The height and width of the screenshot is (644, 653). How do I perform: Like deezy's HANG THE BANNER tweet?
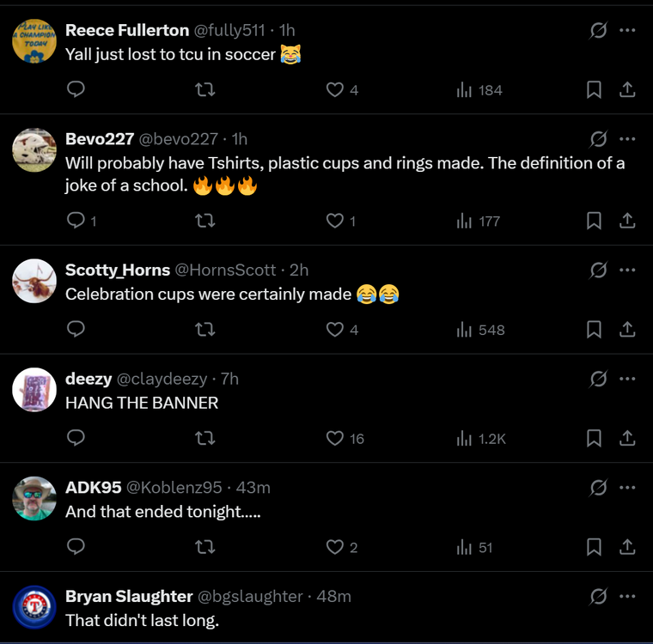point(335,439)
